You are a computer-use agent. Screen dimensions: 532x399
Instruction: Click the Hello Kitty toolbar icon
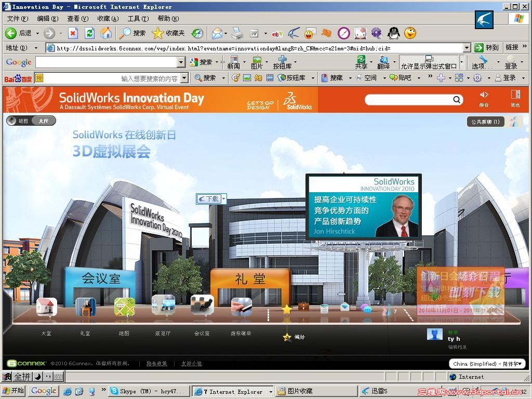tap(360, 33)
